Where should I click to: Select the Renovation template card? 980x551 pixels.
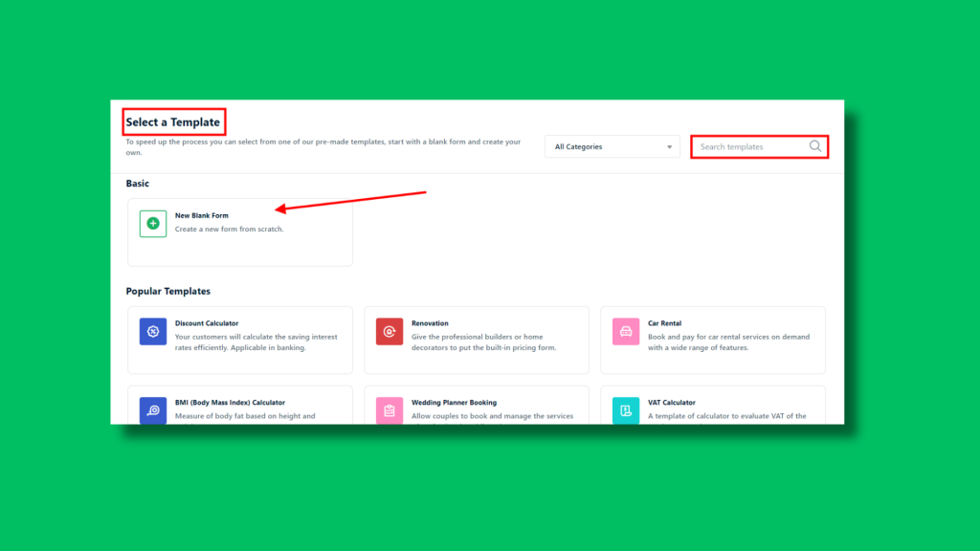click(x=476, y=338)
